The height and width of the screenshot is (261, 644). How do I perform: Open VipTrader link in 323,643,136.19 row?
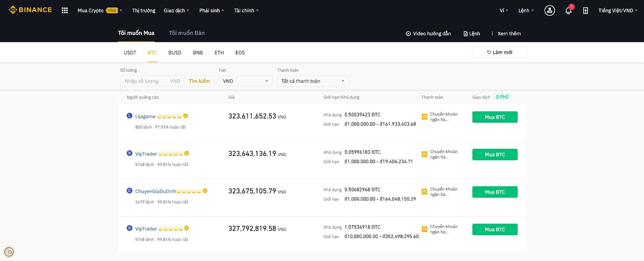click(146, 154)
